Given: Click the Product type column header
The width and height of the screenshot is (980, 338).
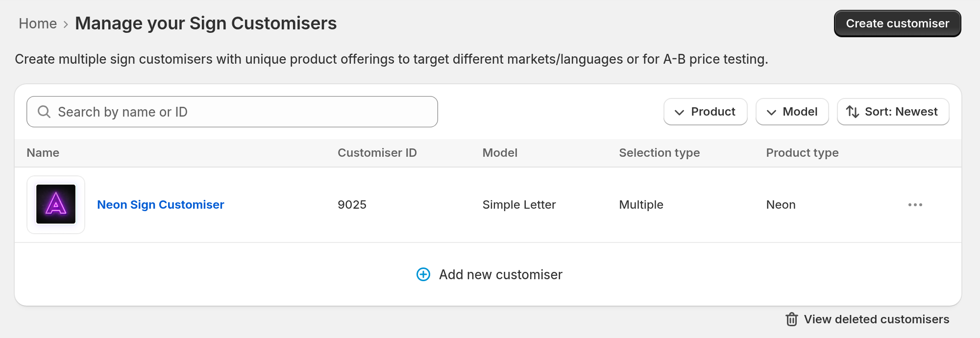Looking at the screenshot, I should [802, 153].
